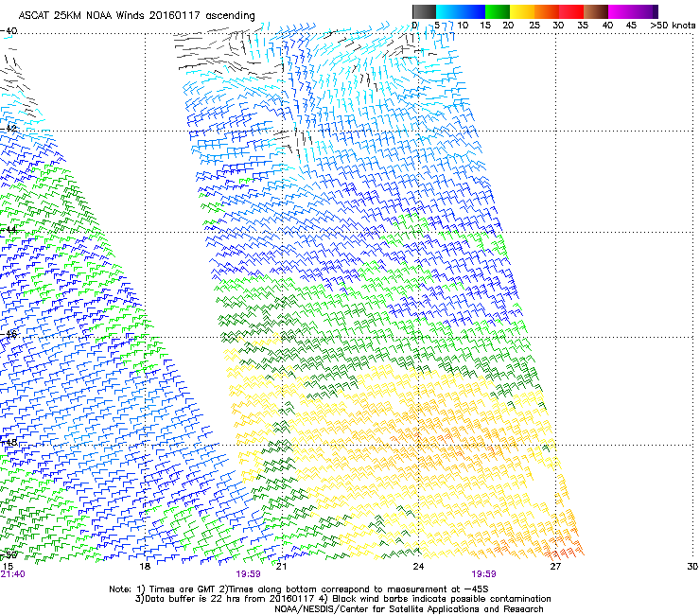The image size is (700, 615).
Task: Click the latitude label "-44"
Action: click(x=9, y=230)
